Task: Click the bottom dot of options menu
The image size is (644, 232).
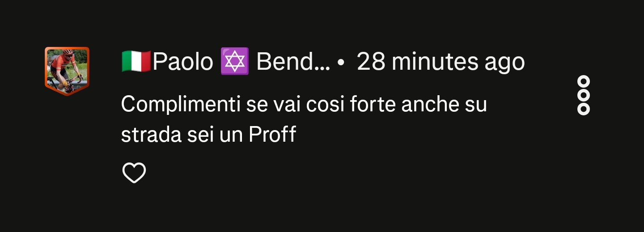Action: point(584,109)
